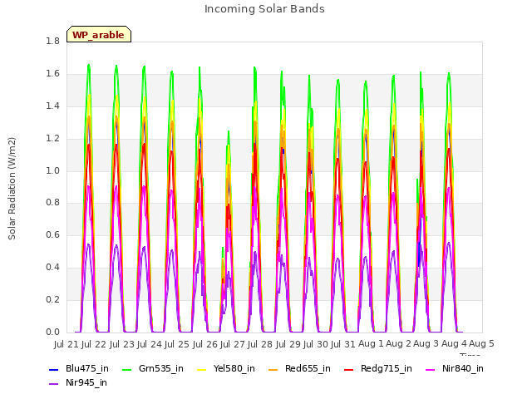Click the yellow Yel580_in legend swatch
Image resolution: width=532 pixels, height=399 pixels.
[201, 369]
